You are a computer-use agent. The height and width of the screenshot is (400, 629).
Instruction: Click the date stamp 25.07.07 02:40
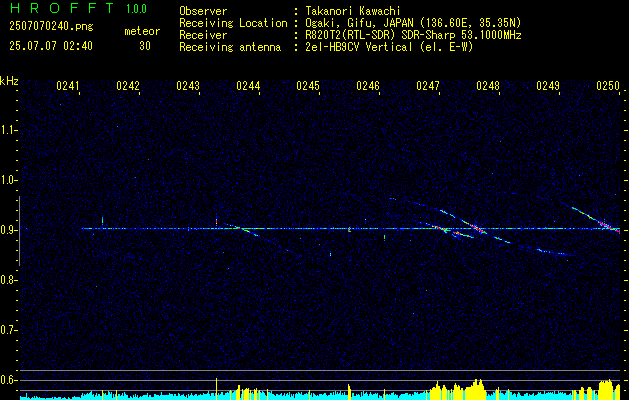[51, 46]
